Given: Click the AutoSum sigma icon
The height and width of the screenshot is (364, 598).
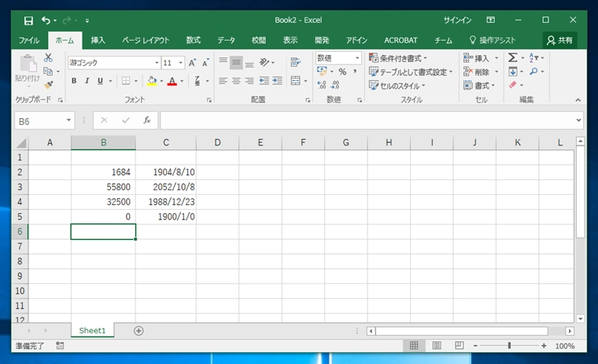Looking at the screenshot, I should coord(513,58).
